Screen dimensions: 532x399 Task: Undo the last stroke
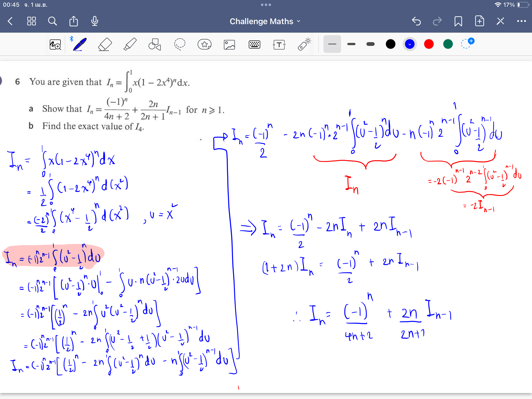[416, 21]
